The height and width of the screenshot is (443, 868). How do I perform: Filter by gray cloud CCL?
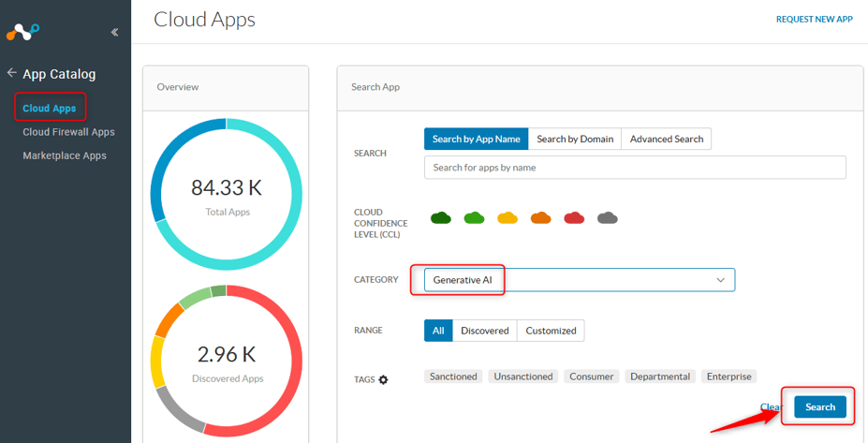coord(608,217)
